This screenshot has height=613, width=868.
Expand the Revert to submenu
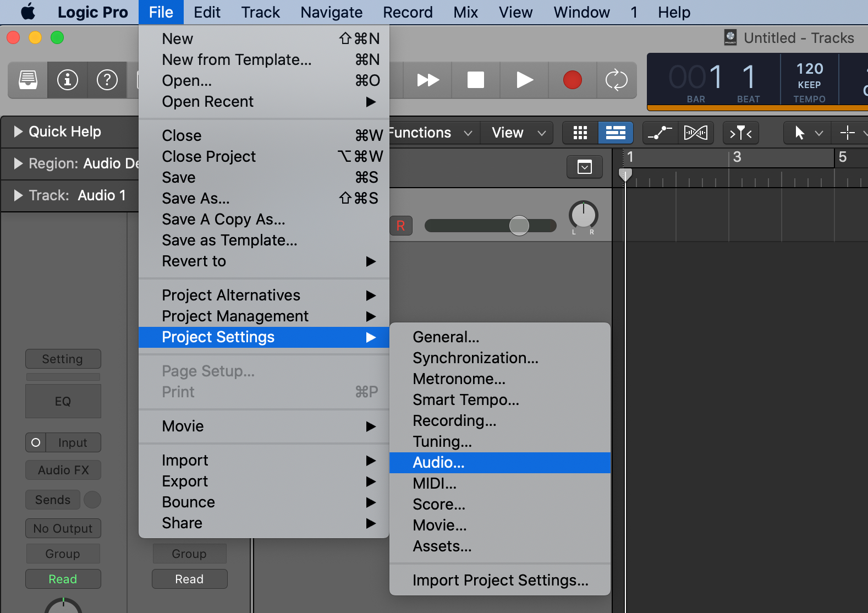264,261
